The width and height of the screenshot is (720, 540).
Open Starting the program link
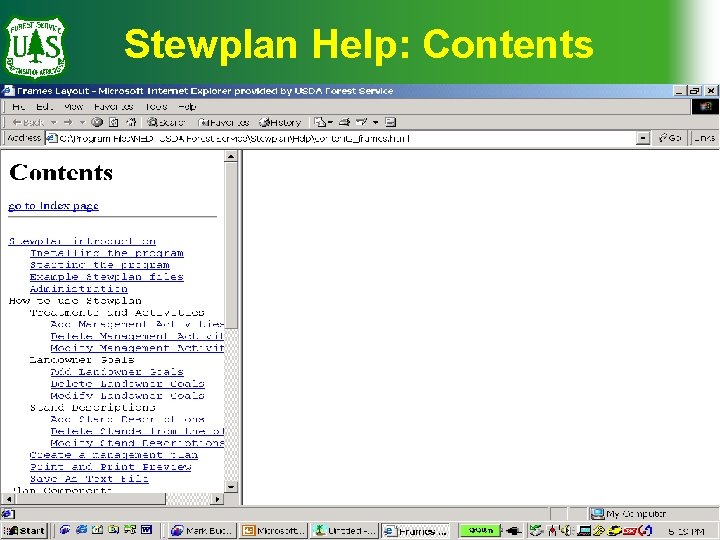tap(100, 265)
